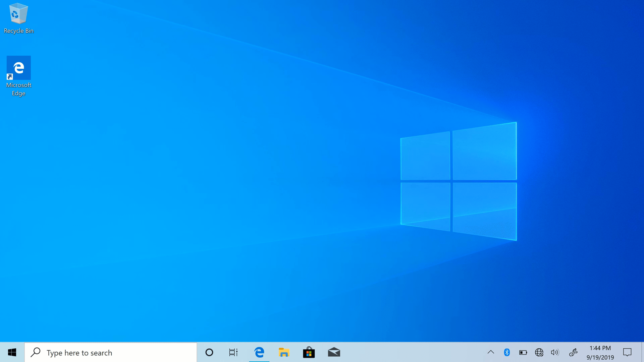The width and height of the screenshot is (644, 362).
Task: Open Microsoft Store
Action: (x=309, y=352)
